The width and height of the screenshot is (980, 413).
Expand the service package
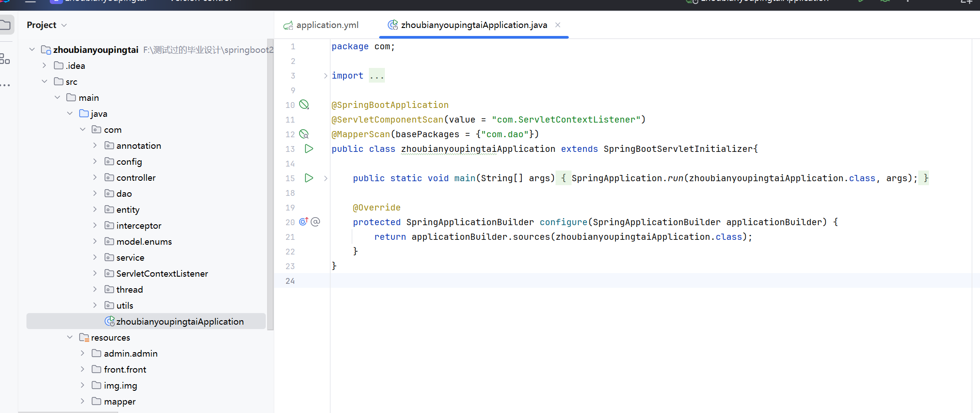(x=95, y=258)
